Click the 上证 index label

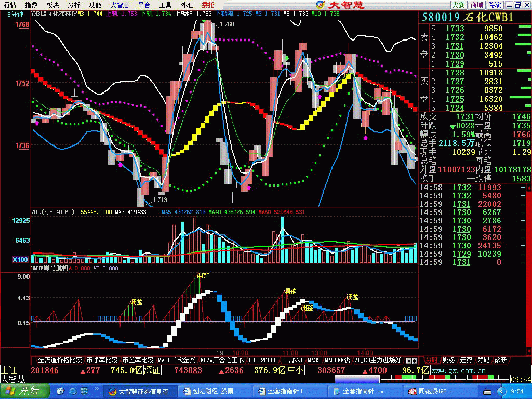pos(9,370)
